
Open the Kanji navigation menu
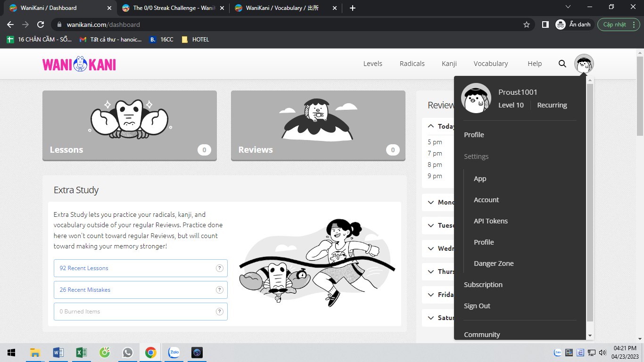[449, 64]
